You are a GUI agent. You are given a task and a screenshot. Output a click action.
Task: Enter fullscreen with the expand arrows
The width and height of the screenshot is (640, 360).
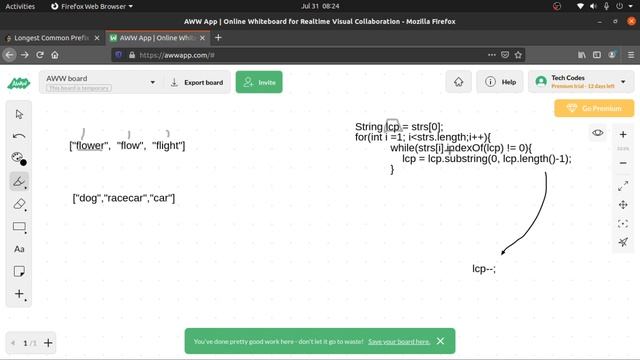[x=623, y=186]
